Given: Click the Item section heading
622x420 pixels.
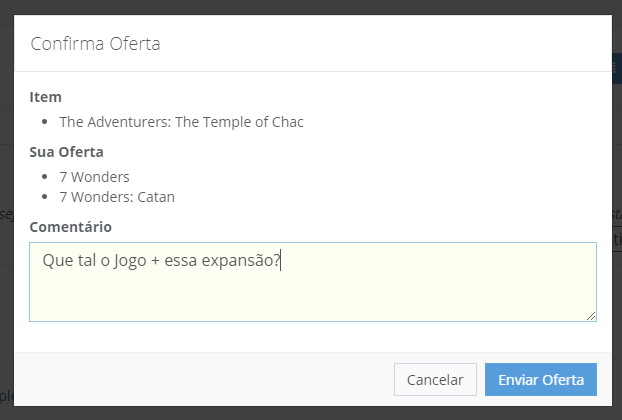Looking at the screenshot, I should click(x=46, y=97).
